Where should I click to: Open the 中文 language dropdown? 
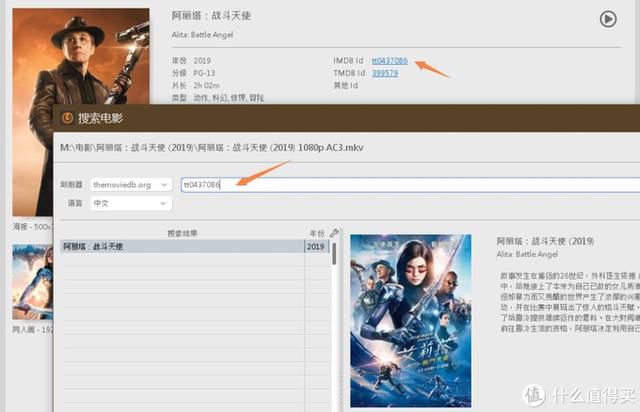point(131,203)
